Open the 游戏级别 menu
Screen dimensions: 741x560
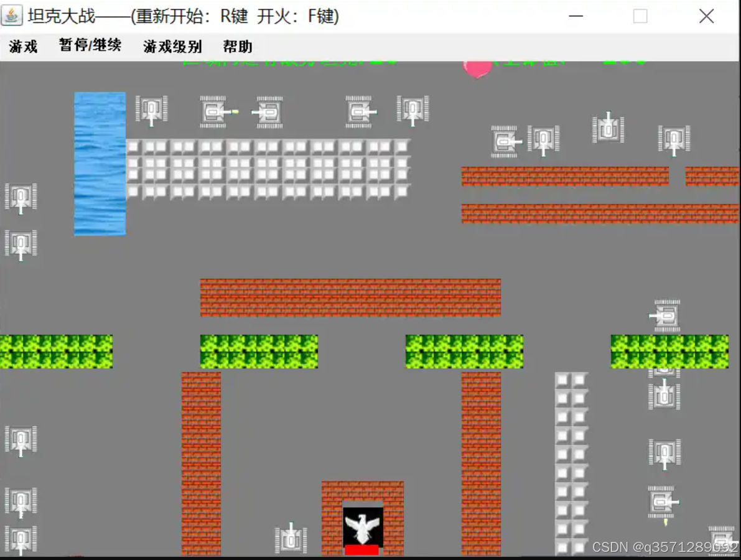click(172, 46)
